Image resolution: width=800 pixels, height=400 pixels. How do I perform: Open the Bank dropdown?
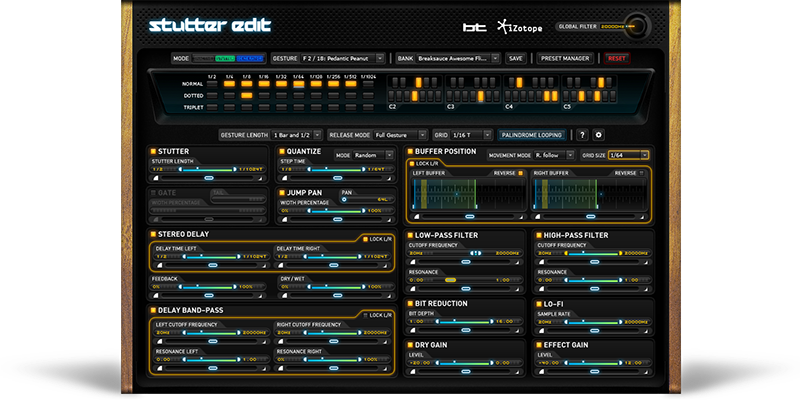458,59
